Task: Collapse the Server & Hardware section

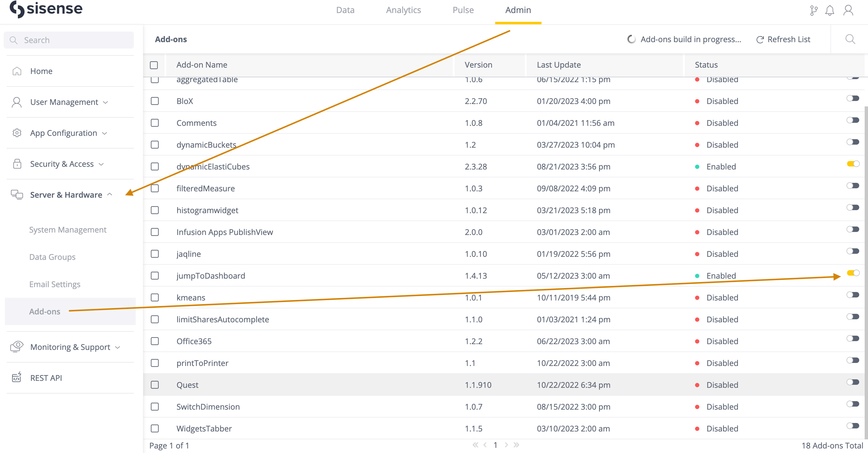Action: tap(110, 195)
